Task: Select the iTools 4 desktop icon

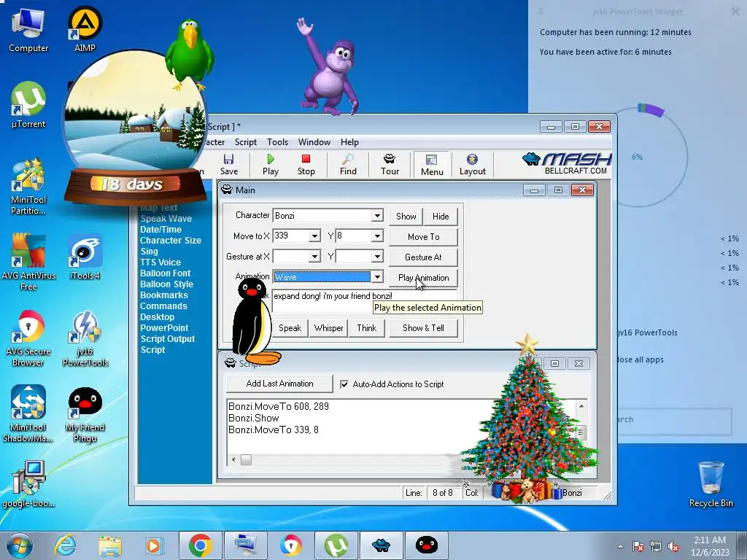Action: [x=85, y=257]
